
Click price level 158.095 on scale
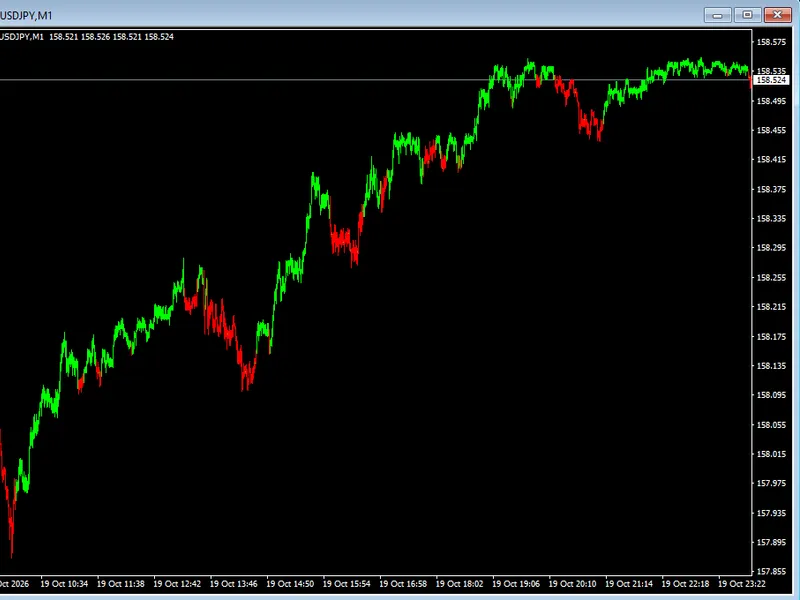coord(771,395)
